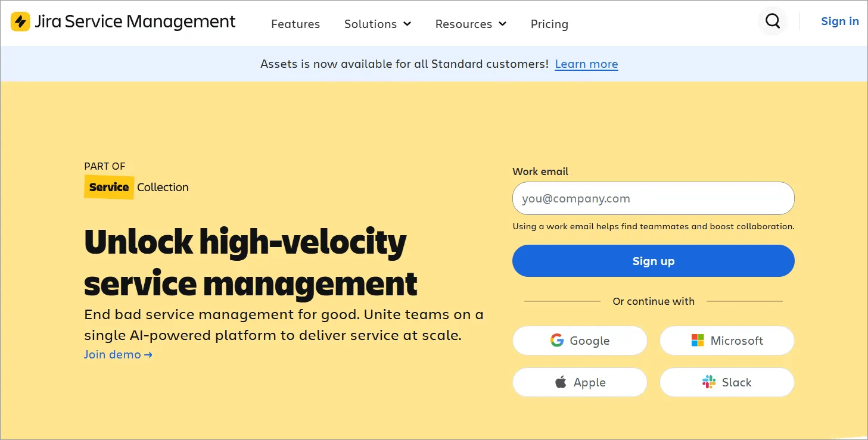Click the Microsoft logo icon
The width and height of the screenshot is (868, 440).
(698, 341)
